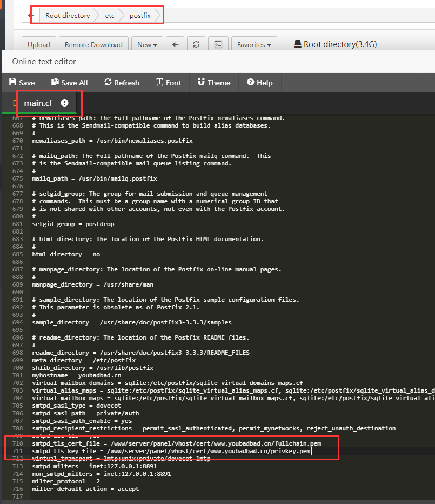Click Online text editor title
This screenshot has height=504, width=435.
pos(44,62)
